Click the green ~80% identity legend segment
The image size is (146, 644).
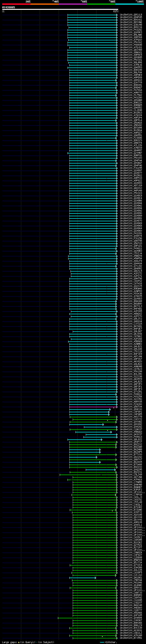(x=101, y=4)
